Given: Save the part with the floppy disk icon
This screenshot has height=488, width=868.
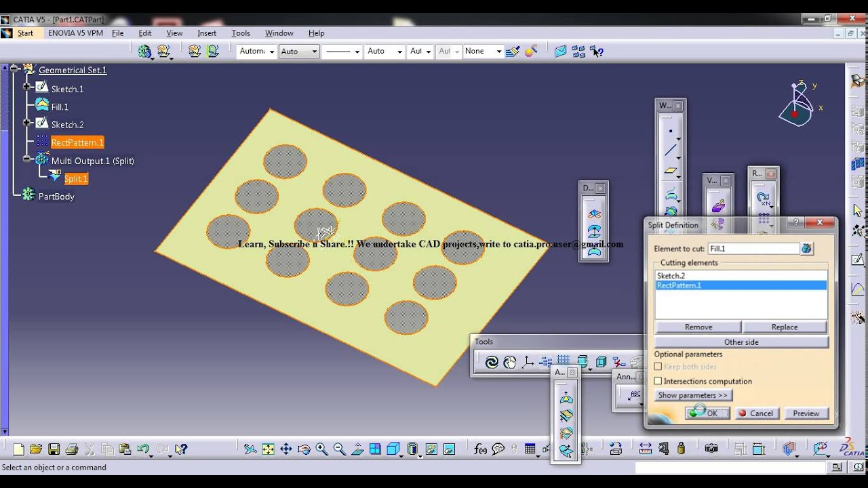Looking at the screenshot, I should pos(54,449).
